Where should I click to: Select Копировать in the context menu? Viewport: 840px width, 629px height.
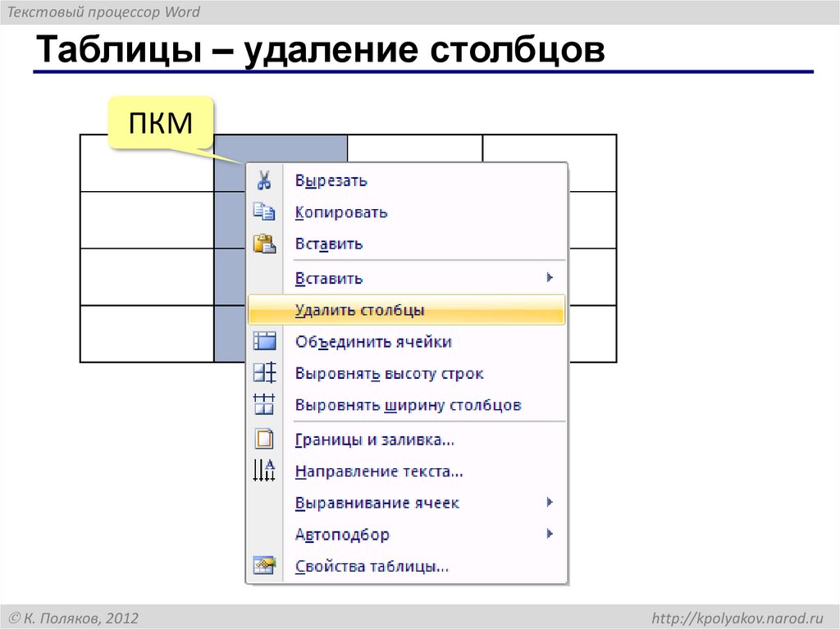point(340,211)
